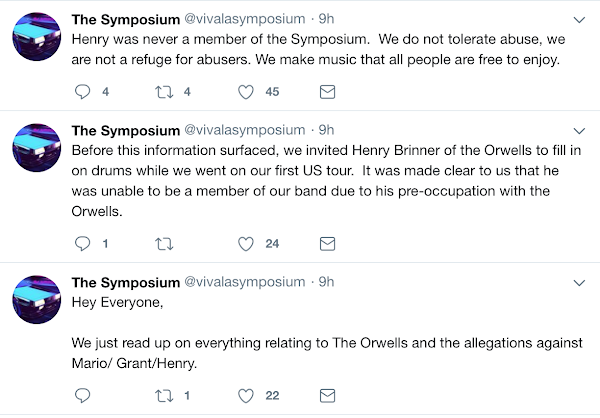Reply to the 'Henry was never a member' tweet
Screen dimensions: 600x418
(83, 92)
